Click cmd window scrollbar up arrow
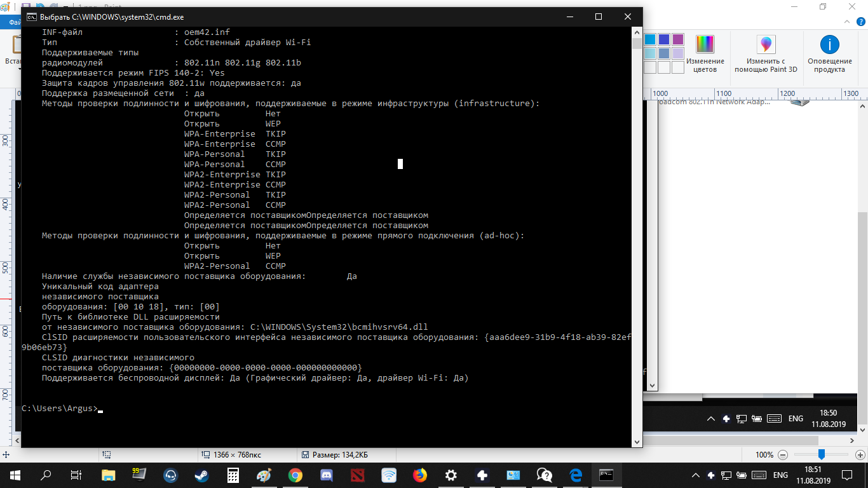868x488 pixels. pyautogui.click(x=637, y=32)
